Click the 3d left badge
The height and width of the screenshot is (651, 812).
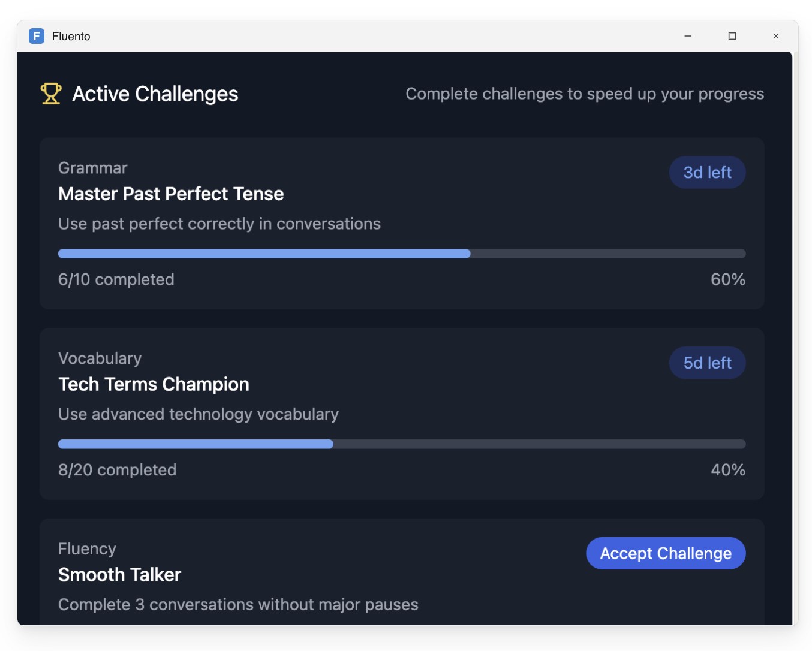tap(707, 173)
